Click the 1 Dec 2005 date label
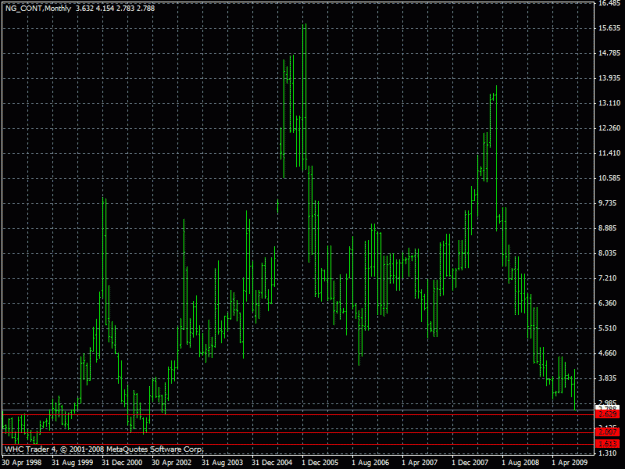This screenshot has height=469, width=625. pos(320,463)
